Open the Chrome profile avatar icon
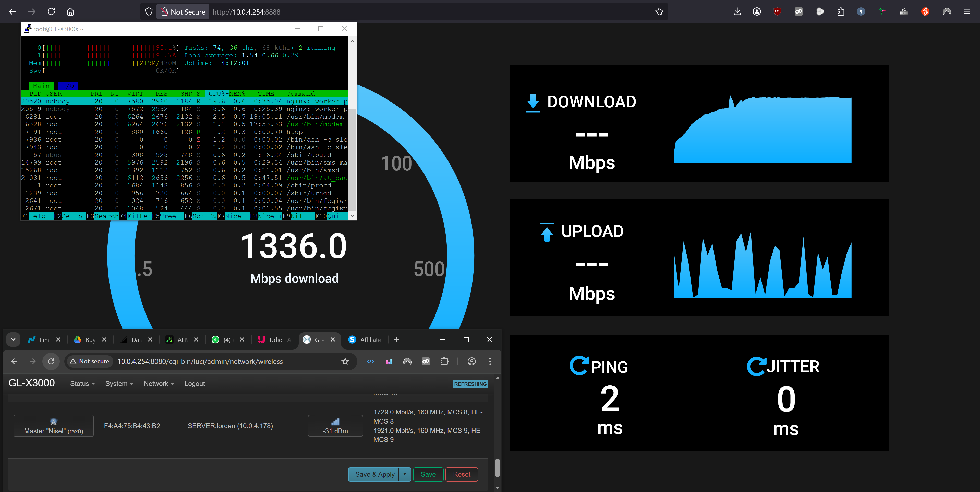 click(471, 361)
